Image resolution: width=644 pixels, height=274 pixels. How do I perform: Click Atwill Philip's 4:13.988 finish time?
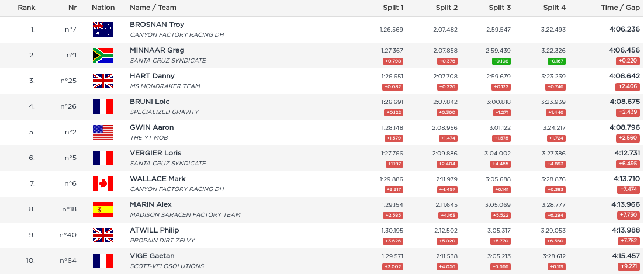[x=624, y=230]
